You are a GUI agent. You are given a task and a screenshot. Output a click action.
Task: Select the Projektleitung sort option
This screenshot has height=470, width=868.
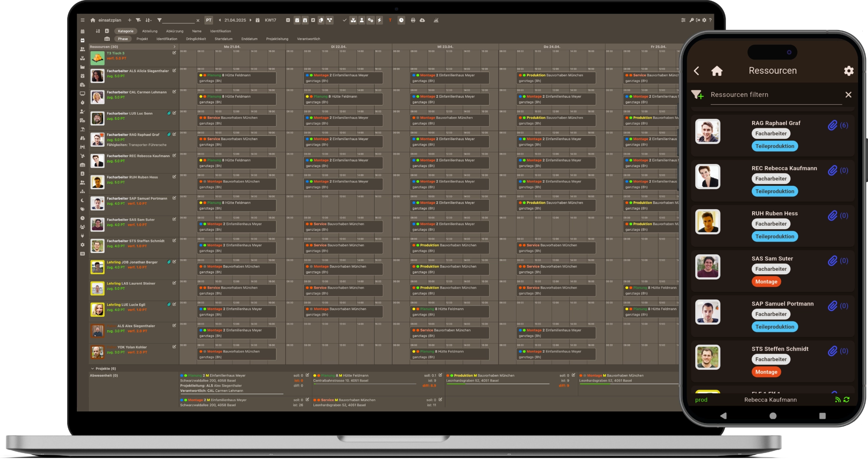[x=277, y=39]
